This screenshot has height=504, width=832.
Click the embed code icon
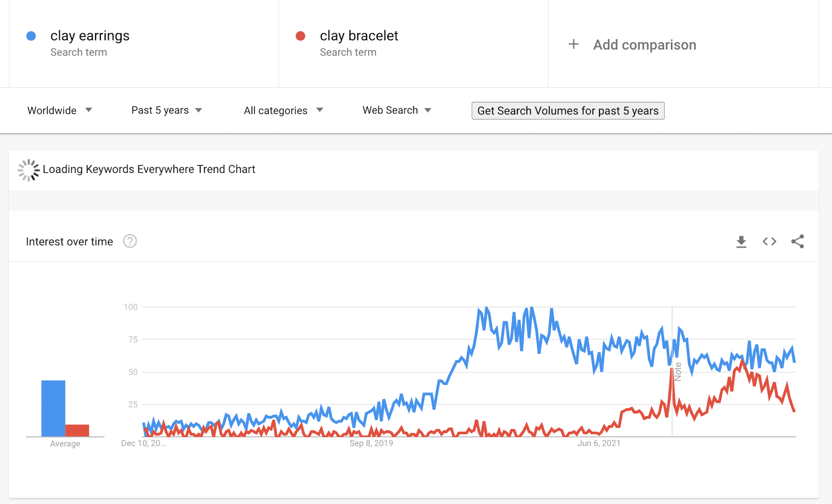[x=769, y=242]
